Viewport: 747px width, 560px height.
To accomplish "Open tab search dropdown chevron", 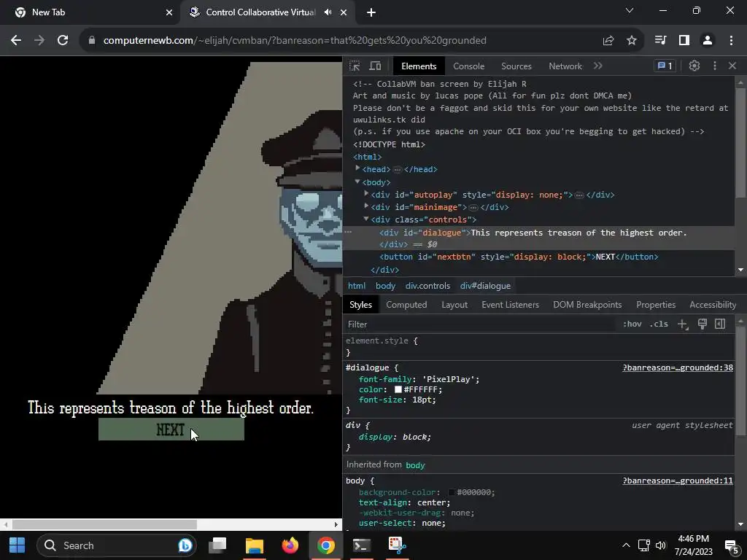I will coord(630,10).
